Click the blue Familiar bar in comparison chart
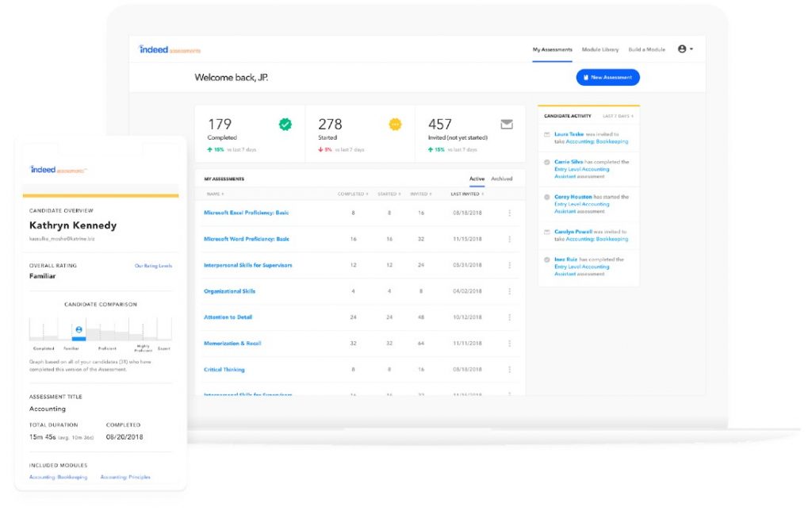Image resolution: width=812 pixels, height=515 pixels. pyautogui.click(x=79, y=339)
